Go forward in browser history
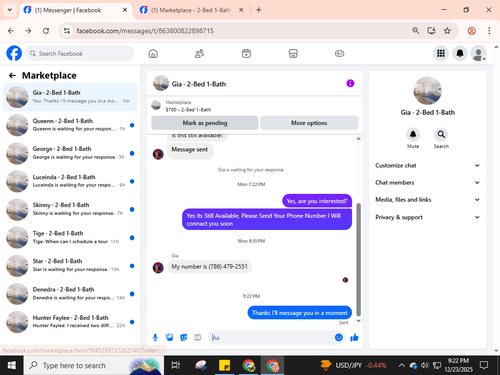Screen dimensions: 500x375 coord(28,31)
